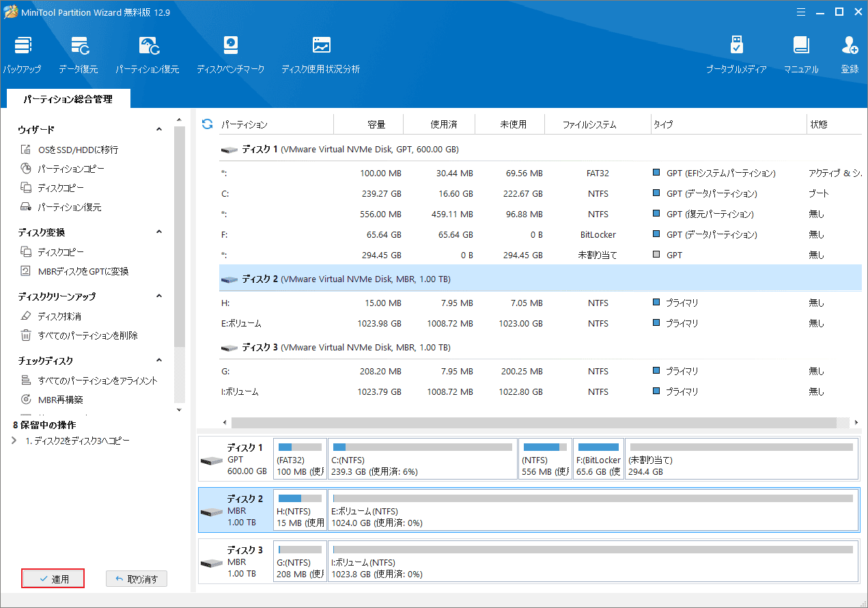Select 復元パーティション 556.00 MB row
Screen dimensions: 868x608
tap(540, 214)
